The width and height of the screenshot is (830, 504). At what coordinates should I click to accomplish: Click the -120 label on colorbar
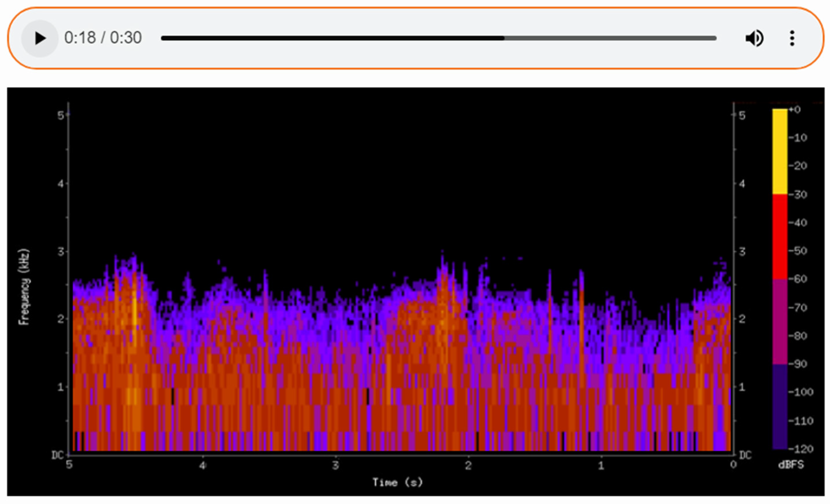(x=801, y=449)
